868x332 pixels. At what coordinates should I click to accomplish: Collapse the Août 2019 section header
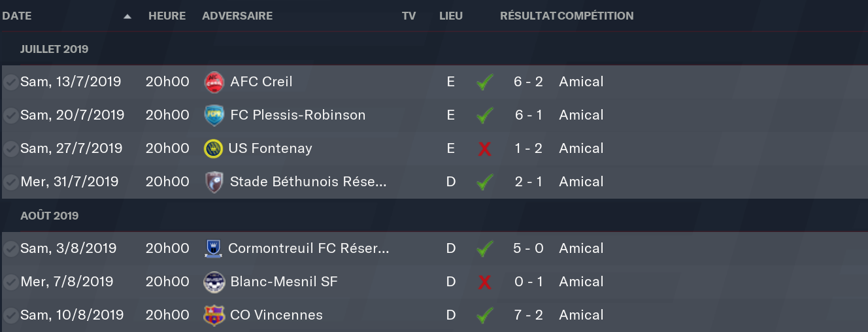pos(49,216)
